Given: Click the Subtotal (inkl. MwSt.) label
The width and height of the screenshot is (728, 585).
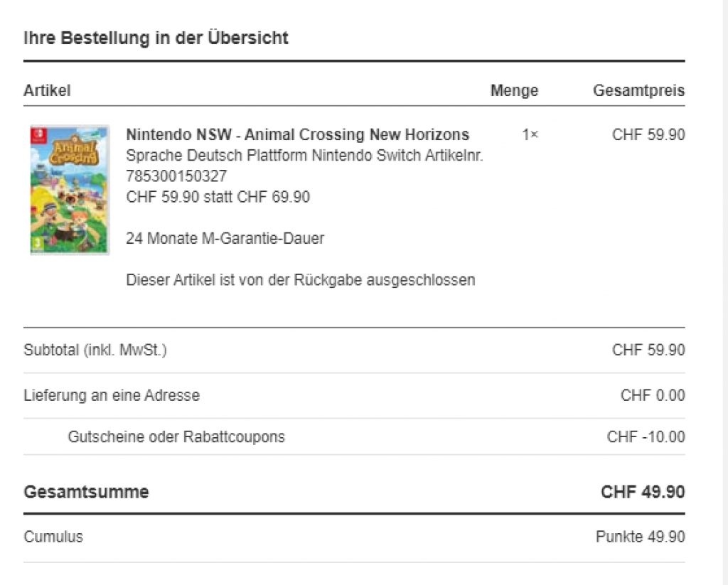Looking at the screenshot, I should 95,350.
